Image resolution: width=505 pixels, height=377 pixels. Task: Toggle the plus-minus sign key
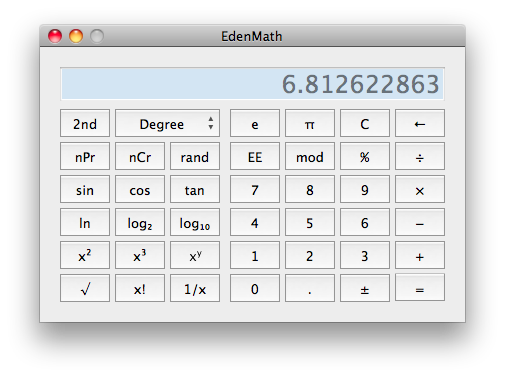[365, 288]
